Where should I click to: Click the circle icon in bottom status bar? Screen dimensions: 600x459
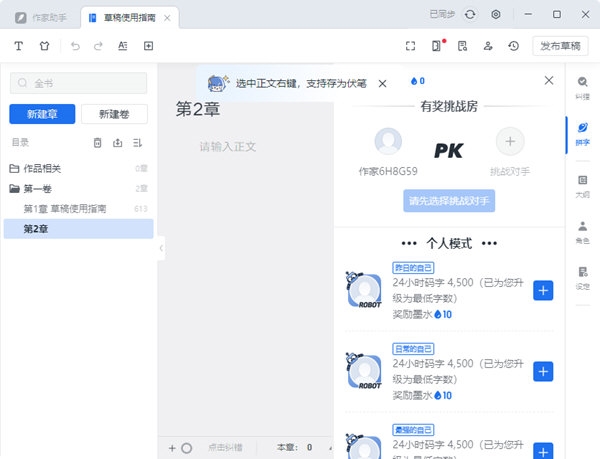pos(186,448)
